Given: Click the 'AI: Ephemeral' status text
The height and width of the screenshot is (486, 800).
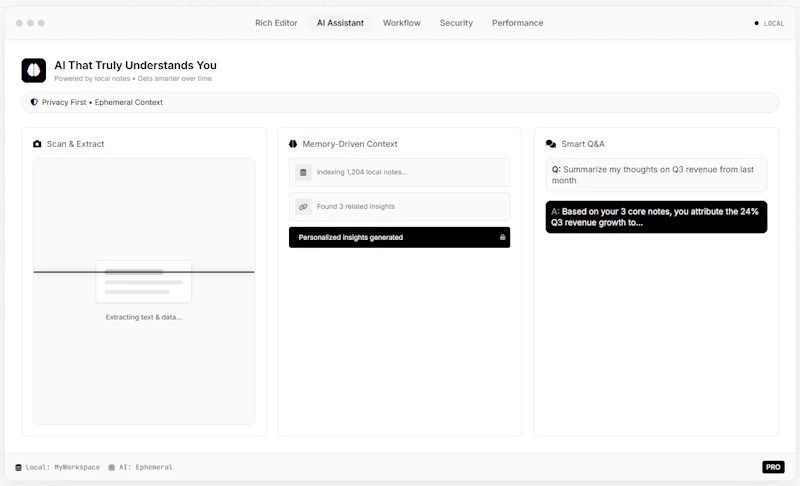Looking at the screenshot, I should coord(146,467).
